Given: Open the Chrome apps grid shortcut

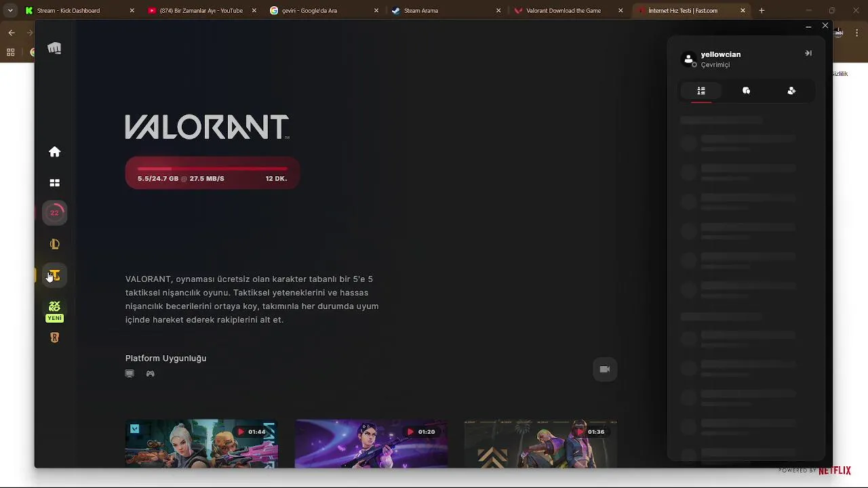Looking at the screenshot, I should click(x=11, y=52).
